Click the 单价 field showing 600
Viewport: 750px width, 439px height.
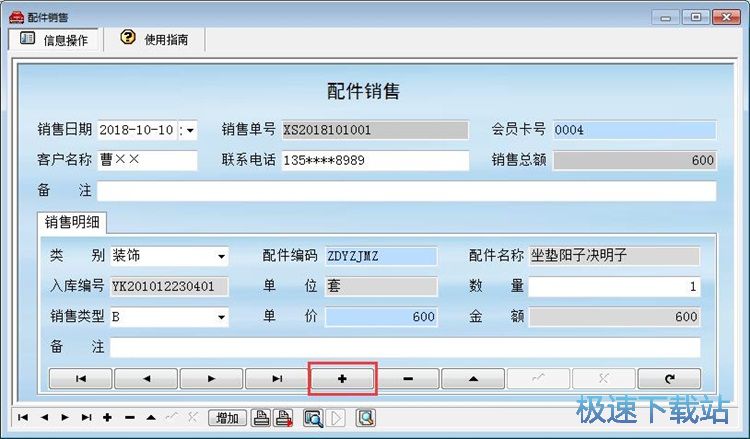(381, 317)
